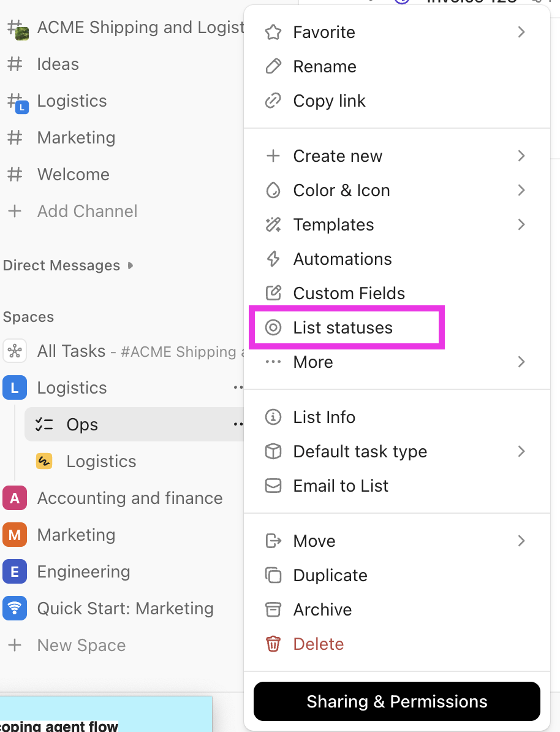Click Add Channel in the sidebar
Image resolution: width=560 pixels, height=732 pixels.
coord(87,211)
